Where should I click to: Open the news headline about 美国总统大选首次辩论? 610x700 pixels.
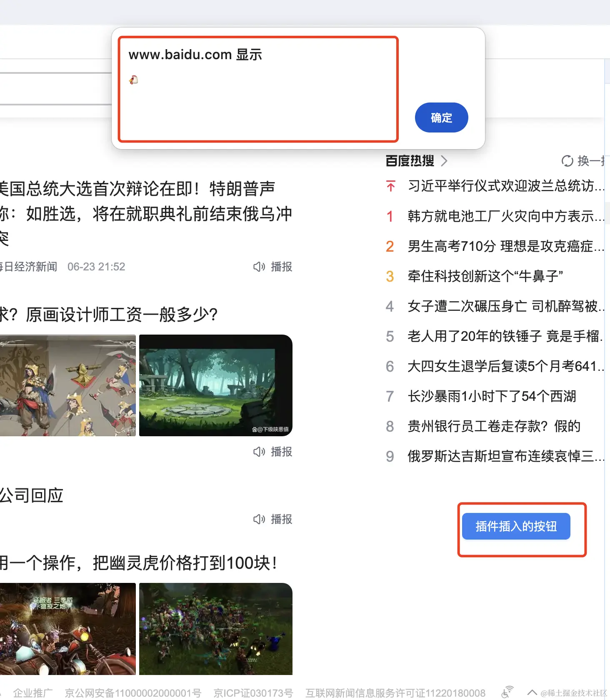coord(146,214)
